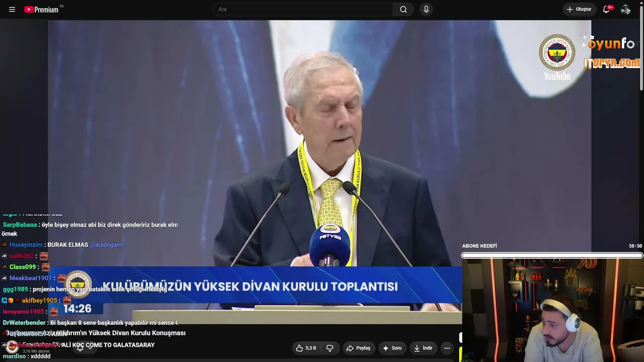The width and height of the screenshot is (644, 362).
Task: Download the video with İndir
Action: 423,348
